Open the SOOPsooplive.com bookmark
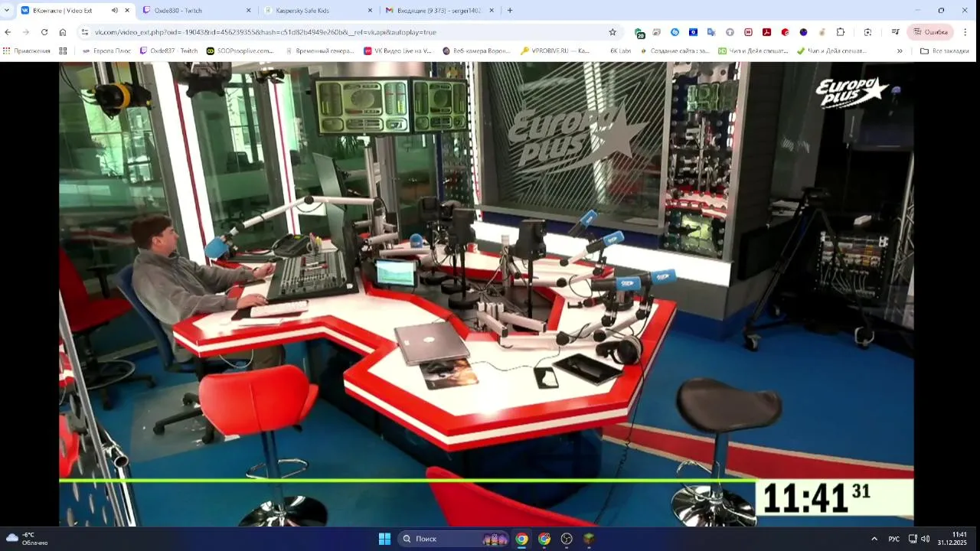The width and height of the screenshot is (980, 551). pyautogui.click(x=240, y=51)
